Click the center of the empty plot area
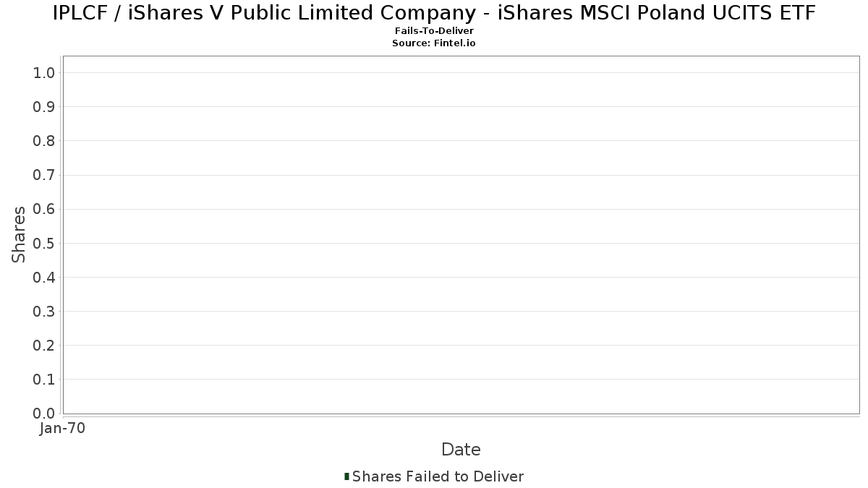Image resolution: width=868 pixels, height=488 pixels. click(x=461, y=234)
